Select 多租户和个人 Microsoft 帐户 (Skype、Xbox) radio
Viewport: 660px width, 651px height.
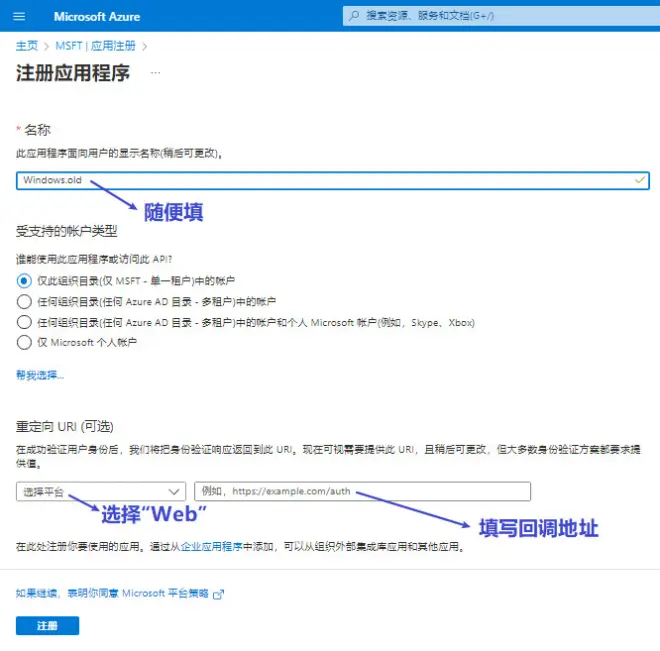pos(24,322)
